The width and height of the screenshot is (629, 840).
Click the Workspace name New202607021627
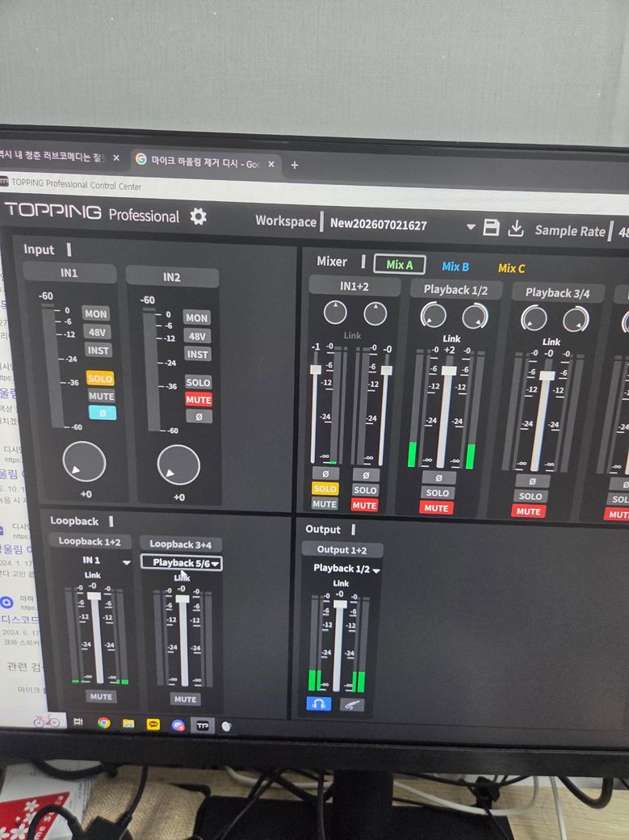[378, 225]
